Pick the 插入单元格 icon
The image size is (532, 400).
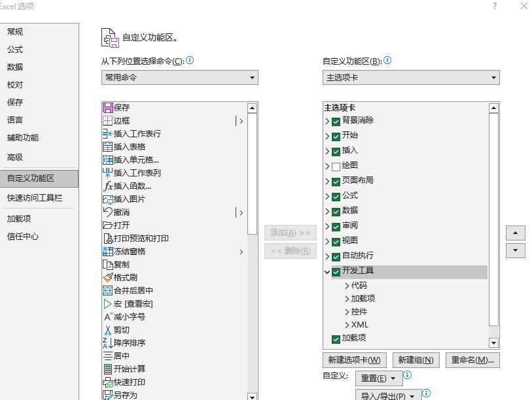pos(107,160)
